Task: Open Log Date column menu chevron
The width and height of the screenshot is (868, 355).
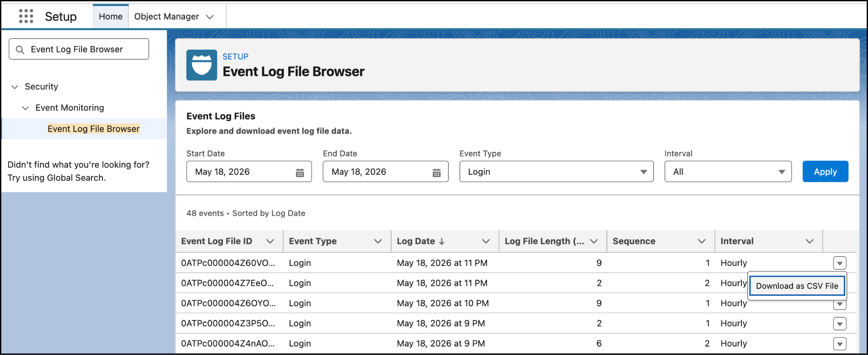Action: 486,241
